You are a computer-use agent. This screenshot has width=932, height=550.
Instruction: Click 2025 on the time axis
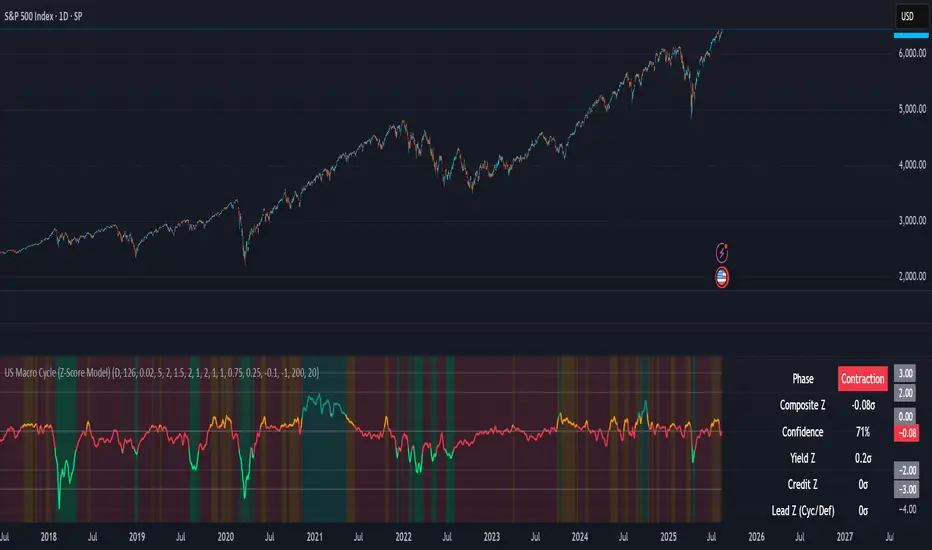(668, 537)
